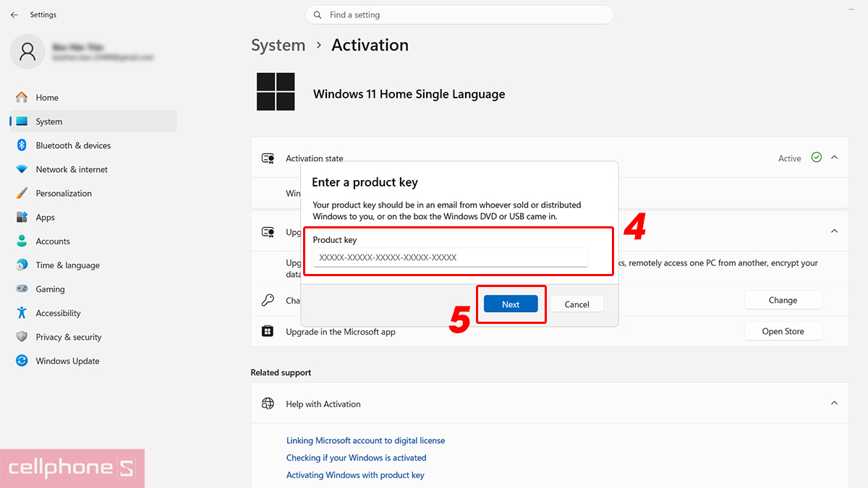Viewport: 868px width, 488px height.
Task: Click the Accounts person icon
Action: 22,241
